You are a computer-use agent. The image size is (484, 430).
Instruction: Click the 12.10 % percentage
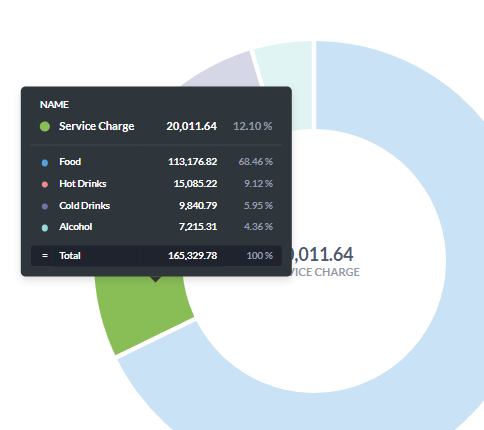pyautogui.click(x=253, y=126)
